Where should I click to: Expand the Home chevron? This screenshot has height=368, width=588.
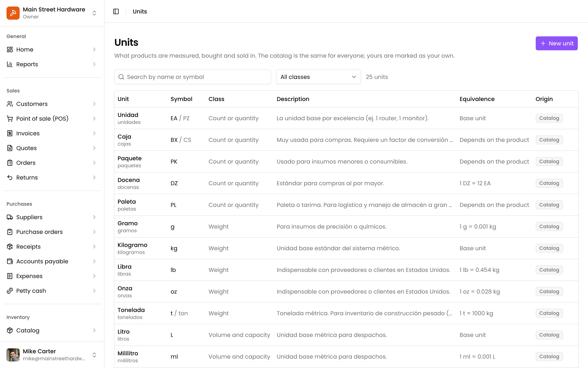pos(94,49)
